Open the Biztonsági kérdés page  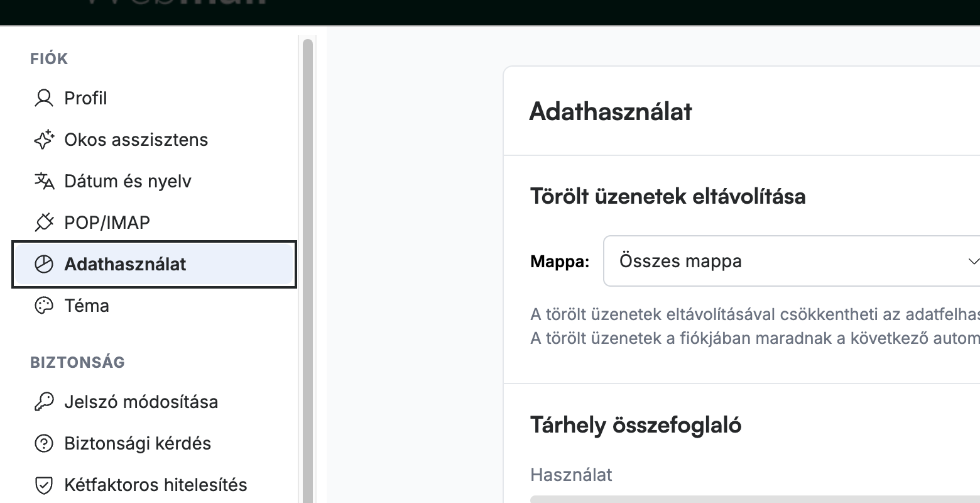coord(154,443)
